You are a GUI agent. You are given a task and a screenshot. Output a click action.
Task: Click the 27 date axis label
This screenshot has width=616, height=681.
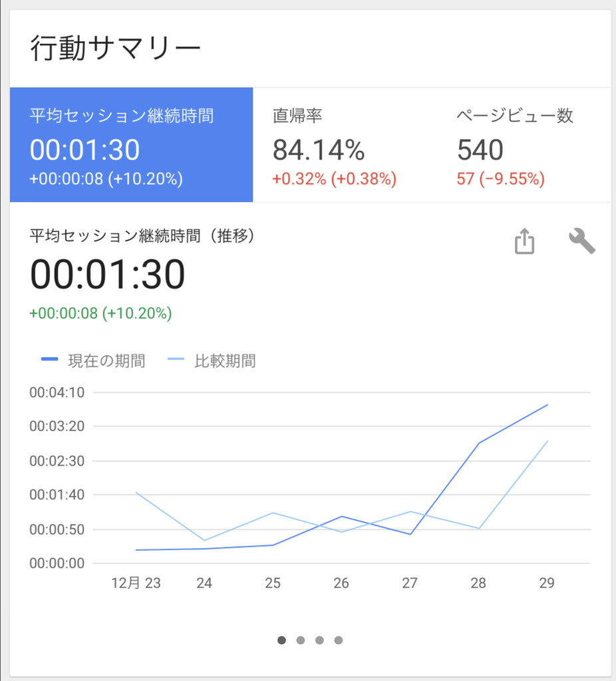point(410,583)
